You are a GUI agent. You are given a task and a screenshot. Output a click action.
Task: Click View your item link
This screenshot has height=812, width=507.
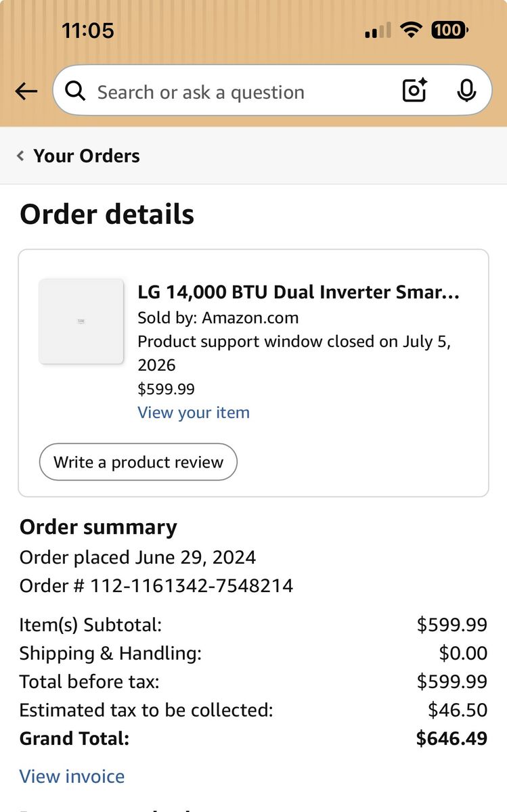(x=194, y=413)
